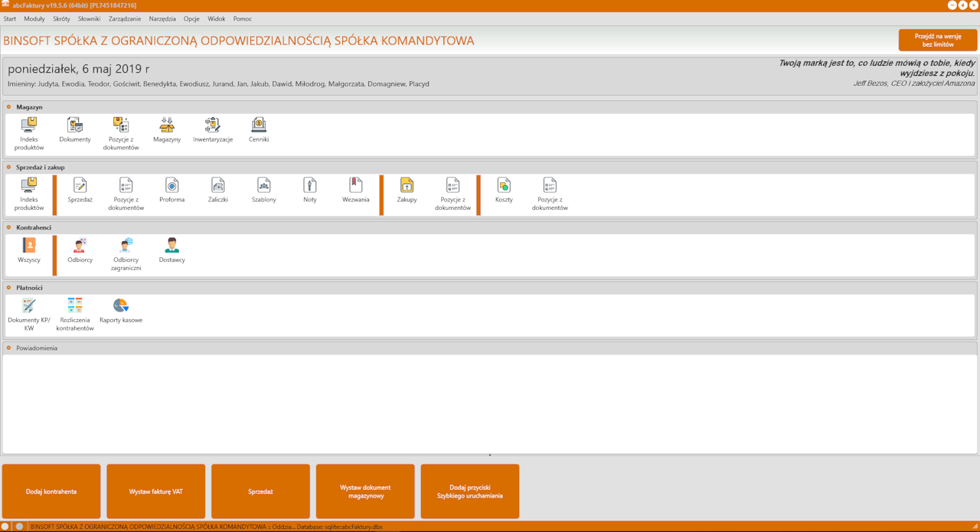Screen dimensions: 980x532
Task: Open the Narzędzia menu
Action: point(162,19)
